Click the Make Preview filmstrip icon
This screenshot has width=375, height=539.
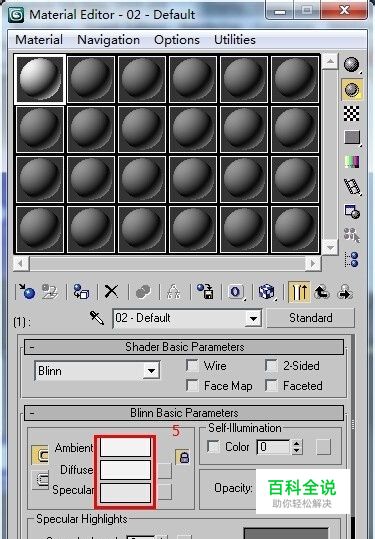tap(352, 187)
